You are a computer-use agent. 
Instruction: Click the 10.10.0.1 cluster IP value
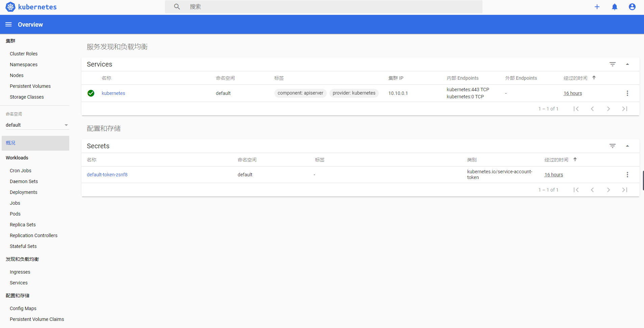click(x=398, y=93)
